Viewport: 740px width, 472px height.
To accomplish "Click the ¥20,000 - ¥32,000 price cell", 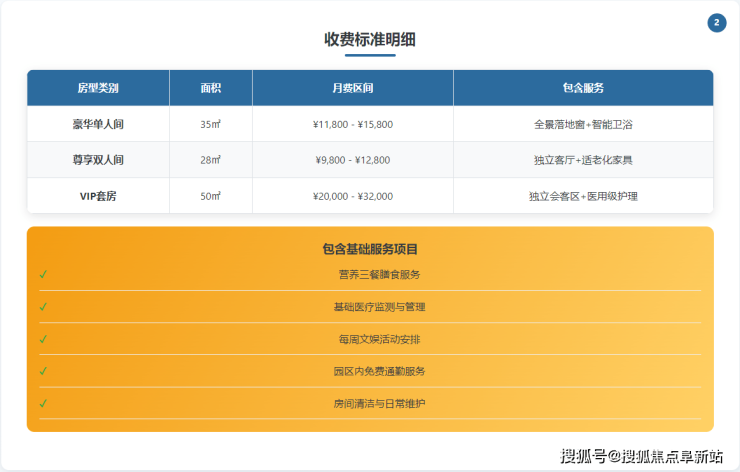I will (x=352, y=196).
